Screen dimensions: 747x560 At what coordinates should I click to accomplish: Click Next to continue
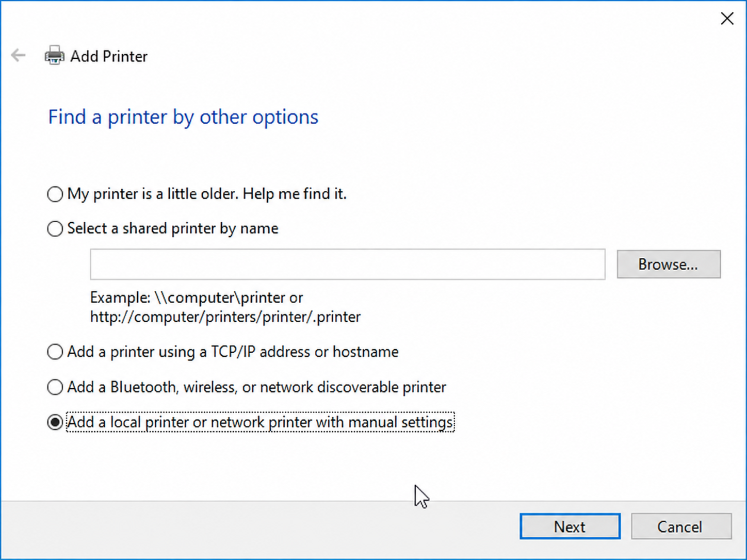[x=570, y=526]
